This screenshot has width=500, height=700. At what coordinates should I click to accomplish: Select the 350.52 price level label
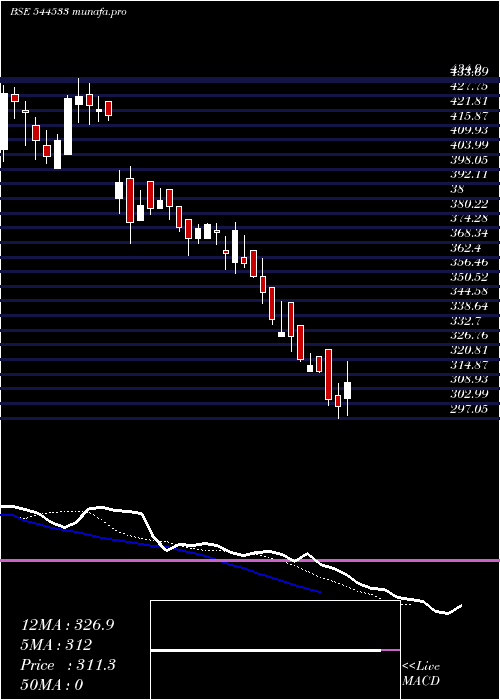[x=469, y=277]
